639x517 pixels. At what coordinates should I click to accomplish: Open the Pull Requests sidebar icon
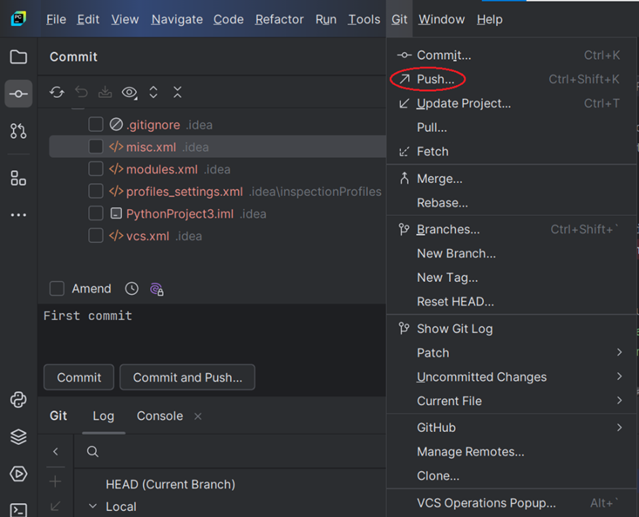[18, 131]
